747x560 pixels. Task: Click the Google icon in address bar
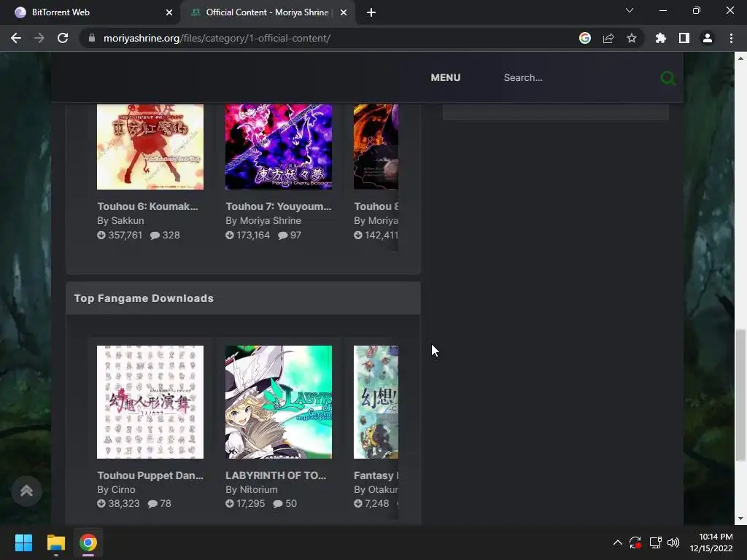[x=585, y=38]
